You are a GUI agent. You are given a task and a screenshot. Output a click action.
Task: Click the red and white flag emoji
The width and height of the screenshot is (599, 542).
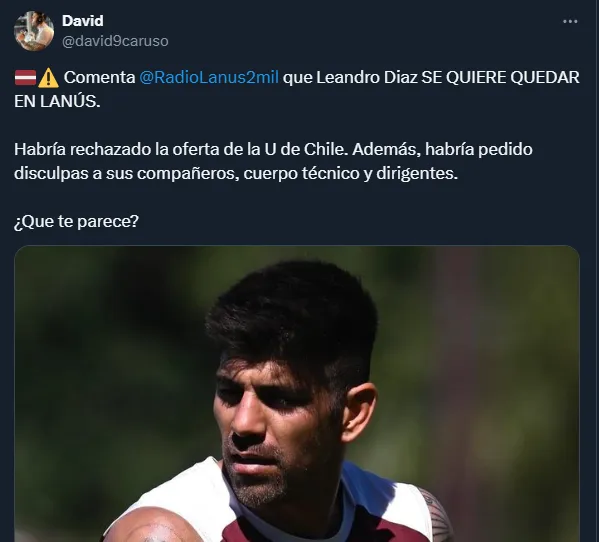click(x=25, y=78)
